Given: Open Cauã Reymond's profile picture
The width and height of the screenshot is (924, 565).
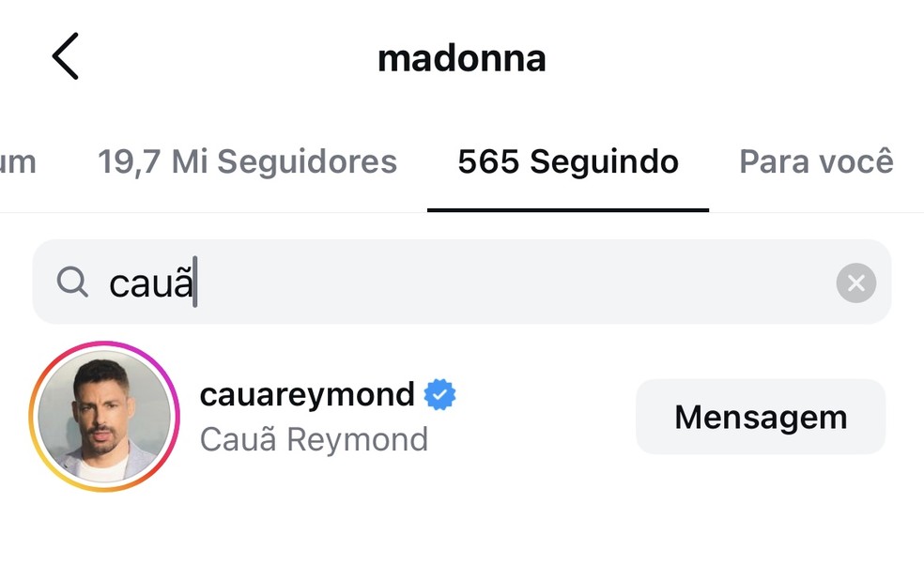Looking at the screenshot, I should 104,417.
